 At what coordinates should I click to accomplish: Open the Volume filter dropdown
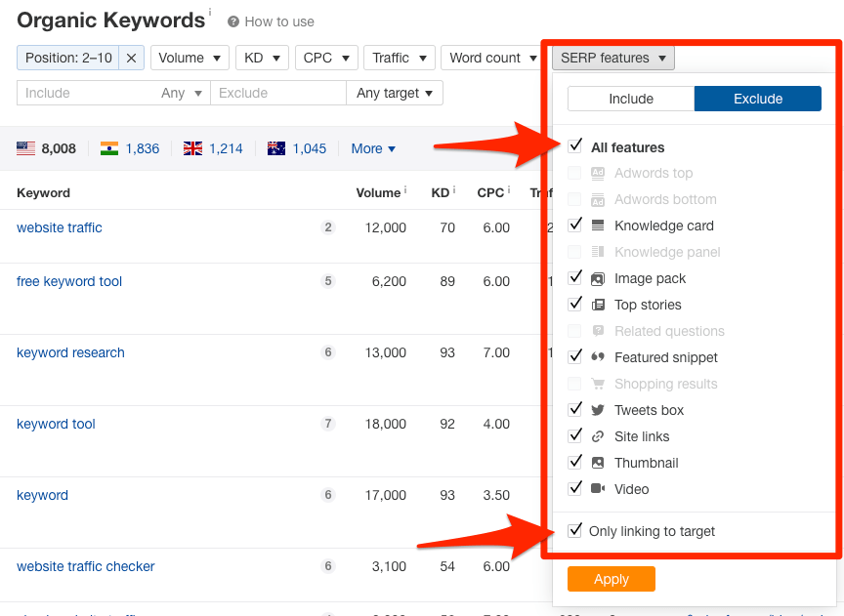pos(190,58)
